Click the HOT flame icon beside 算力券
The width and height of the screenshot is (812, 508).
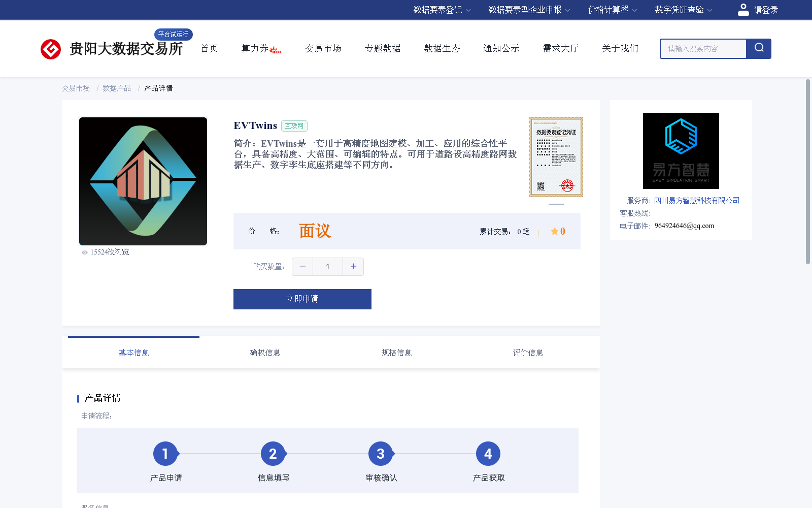click(x=276, y=50)
